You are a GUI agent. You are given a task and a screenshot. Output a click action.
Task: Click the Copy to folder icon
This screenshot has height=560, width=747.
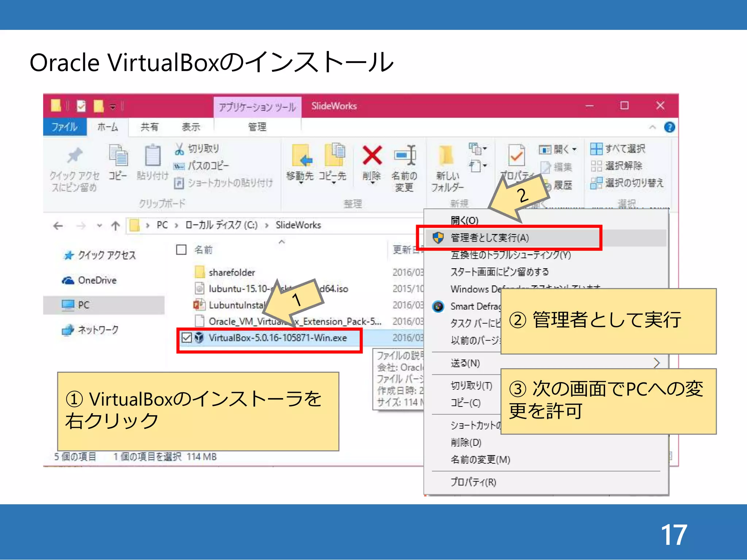point(334,155)
